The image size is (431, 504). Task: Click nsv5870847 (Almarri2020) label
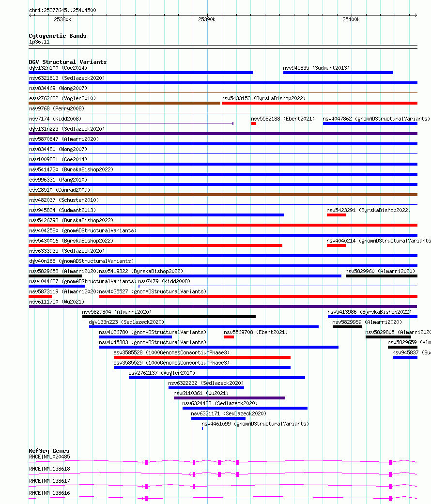[x=64, y=139]
